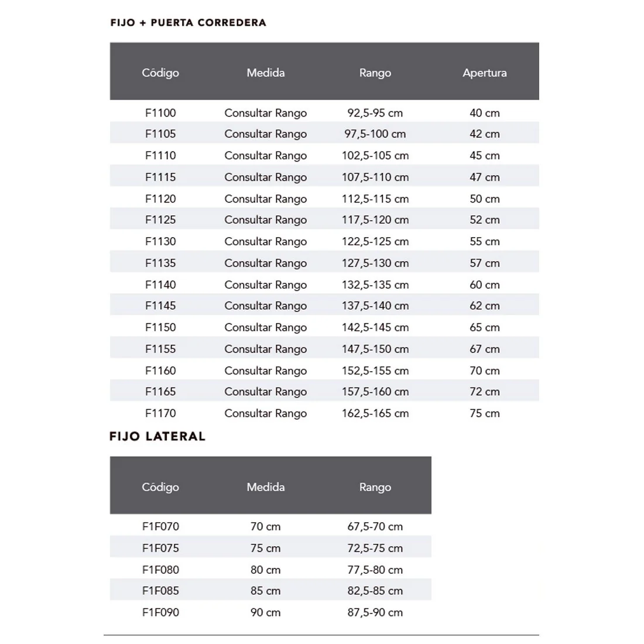This screenshot has width=644, height=644.
Task: Click code F1165
Action: click(160, 392)
